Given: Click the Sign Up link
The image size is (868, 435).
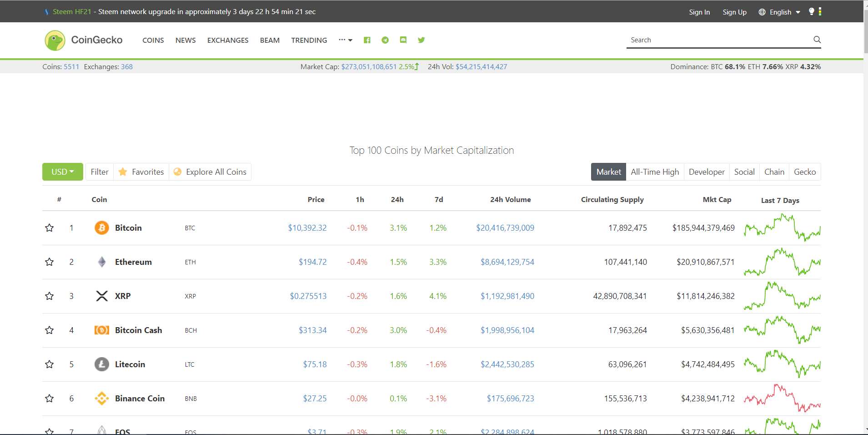Looking at the screenshot, I should (x=735, y=12).
